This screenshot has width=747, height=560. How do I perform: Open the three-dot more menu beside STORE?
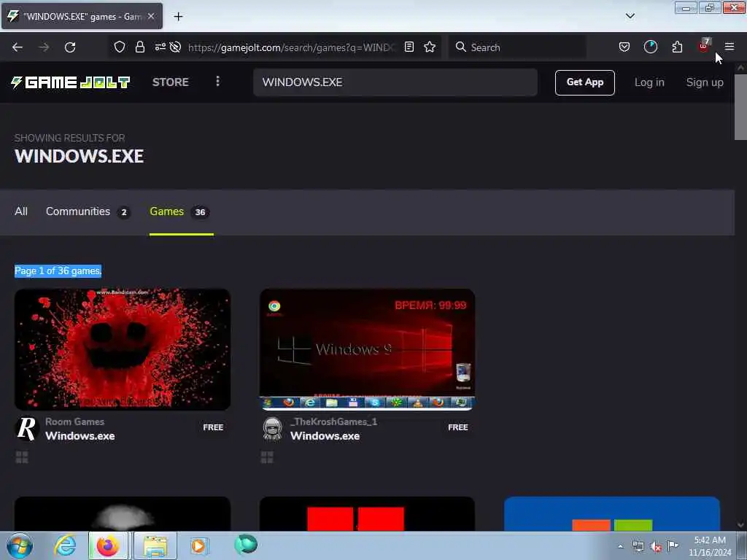[217, 82]
